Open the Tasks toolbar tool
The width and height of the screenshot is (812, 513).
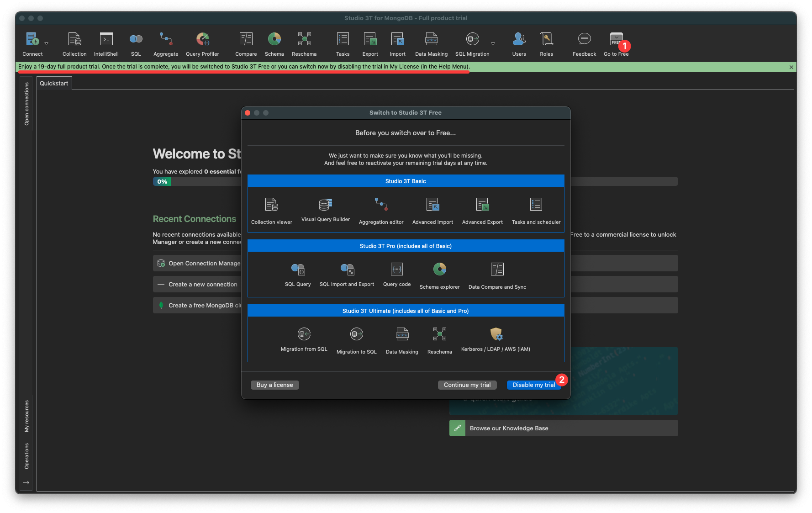click(343, 44)
